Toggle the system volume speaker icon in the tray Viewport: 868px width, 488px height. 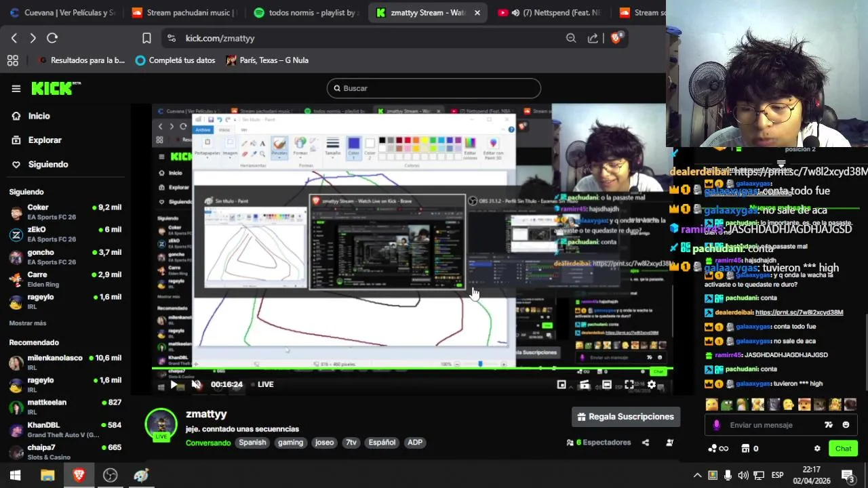(x=743, y=475)
